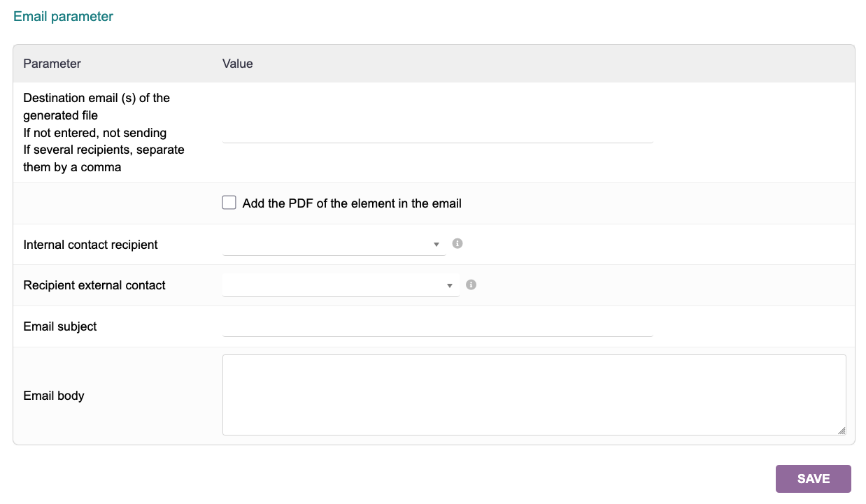Enable Add the PDF checkbox

click(229, 203)
